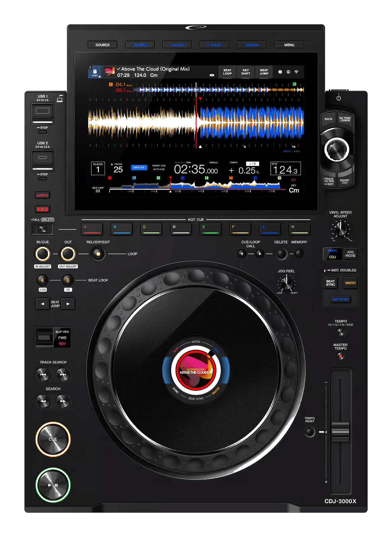Toggle the JOG MODE button
This screenshot has width=392, height=537.
tap(350, 254)
